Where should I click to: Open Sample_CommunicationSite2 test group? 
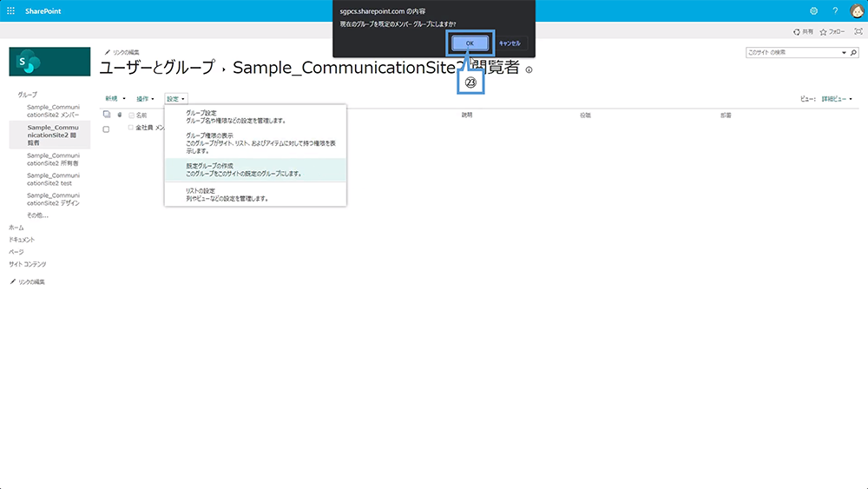(x=53, y=180)
